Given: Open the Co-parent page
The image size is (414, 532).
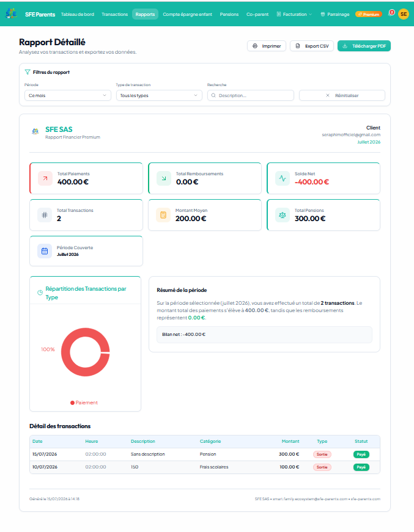Looking at the screenshot, I should pos(257,14).
